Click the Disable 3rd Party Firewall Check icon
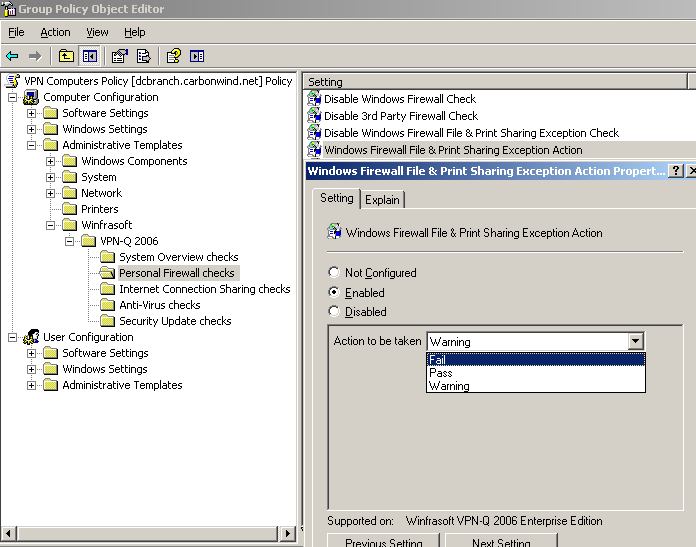The width and height of the screenshot is (696, 547). 314,115
